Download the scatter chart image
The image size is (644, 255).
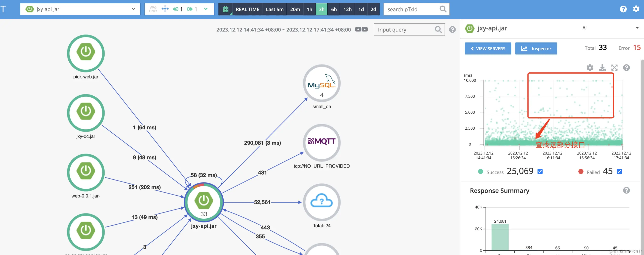point(602,68)
